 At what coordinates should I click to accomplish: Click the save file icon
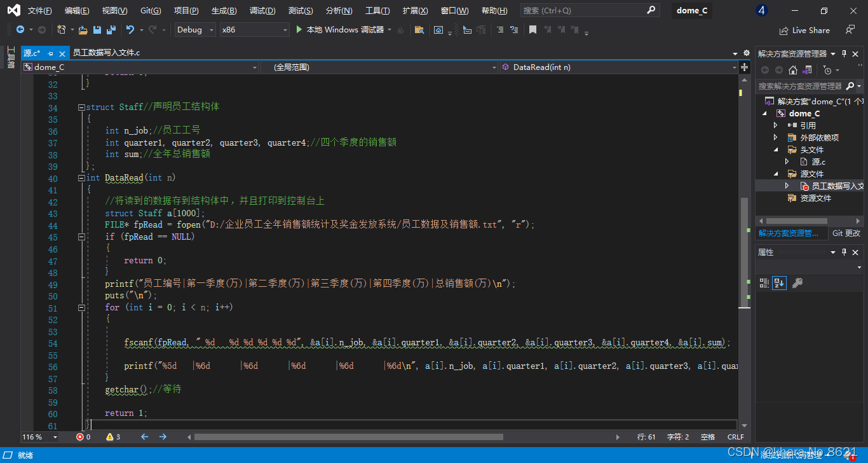(x=97, y=30)
